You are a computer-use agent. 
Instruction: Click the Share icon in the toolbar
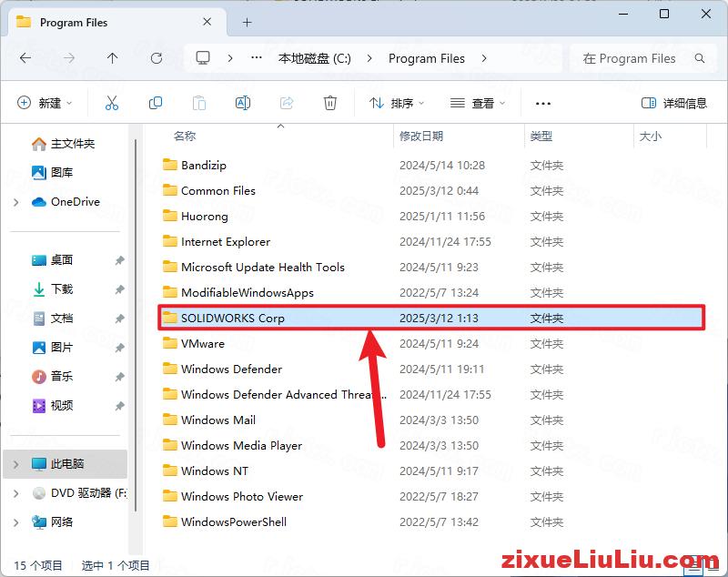pos(287,103)
